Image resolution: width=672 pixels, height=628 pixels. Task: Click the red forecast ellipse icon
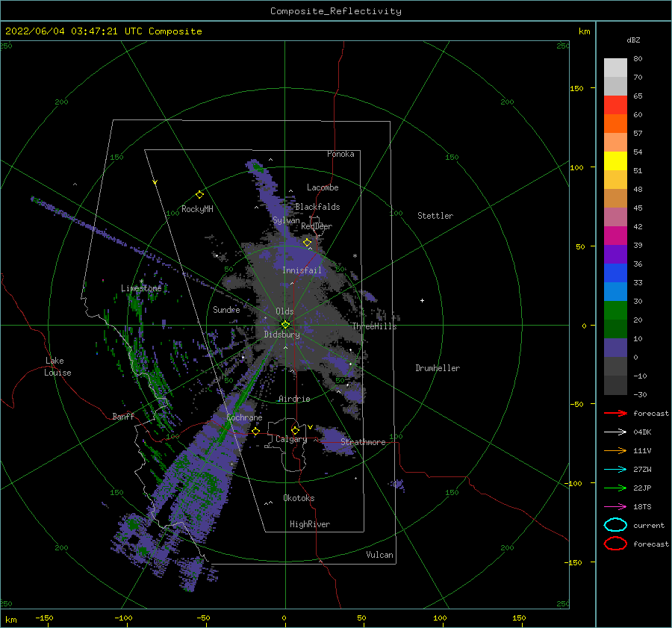(x=615, y=544)
